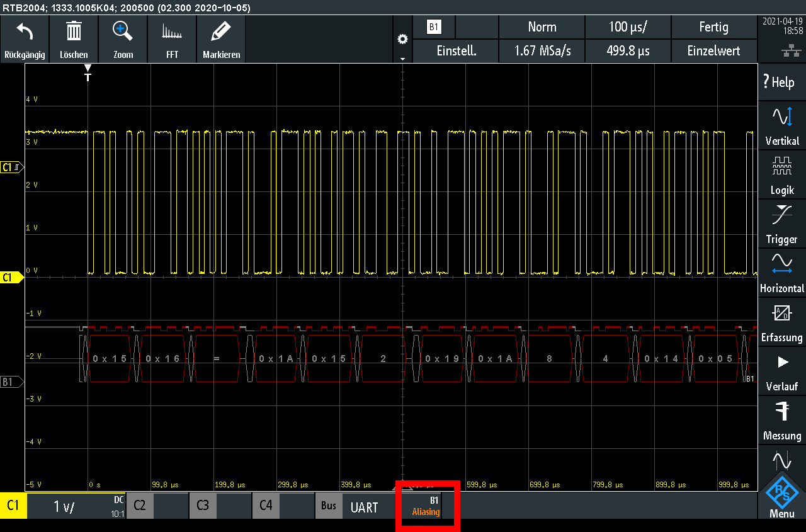Select the B1 bus position marker
806x532 pixels.
[11, 382]
